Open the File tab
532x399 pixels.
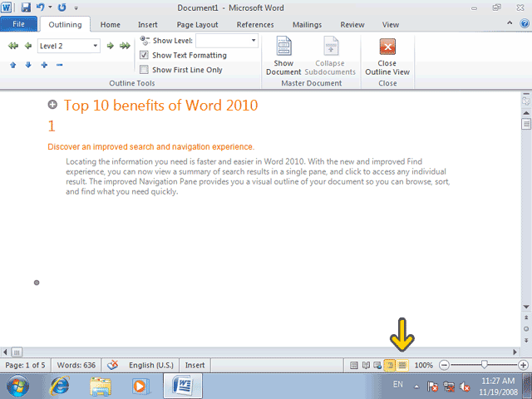[x=18, y=24]
